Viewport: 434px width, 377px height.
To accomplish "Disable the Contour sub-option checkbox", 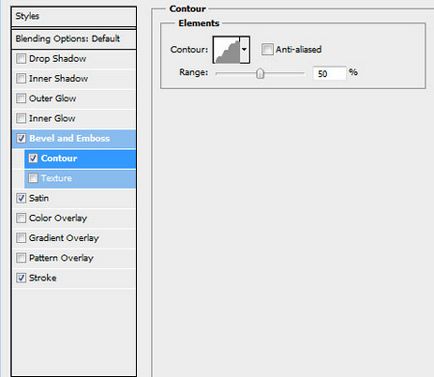I will tap(33, 158).
